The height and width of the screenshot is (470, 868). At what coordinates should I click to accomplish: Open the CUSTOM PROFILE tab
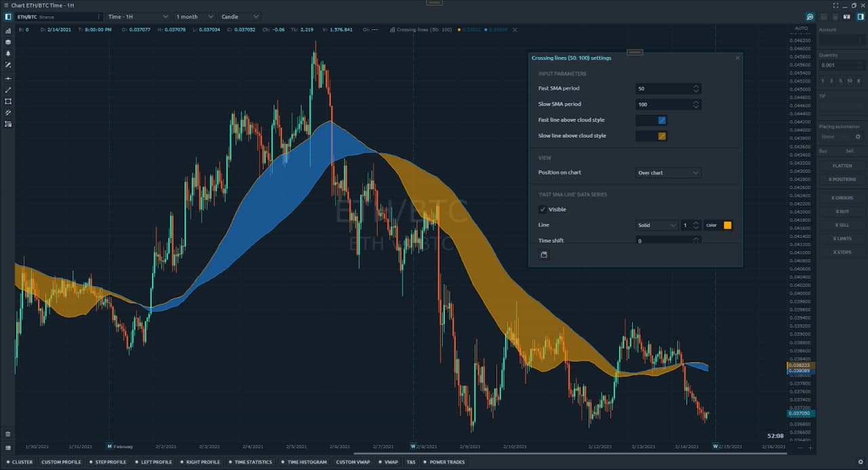60,462
